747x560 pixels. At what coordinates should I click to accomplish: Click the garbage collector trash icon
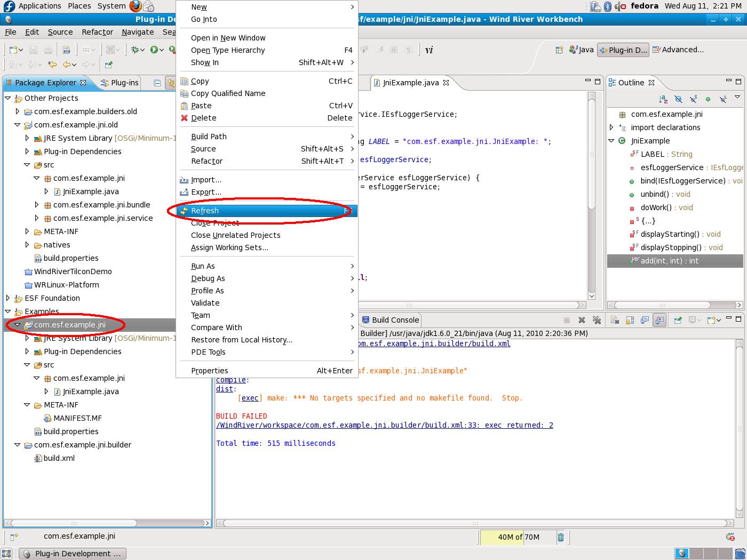[x=561, y=537]
